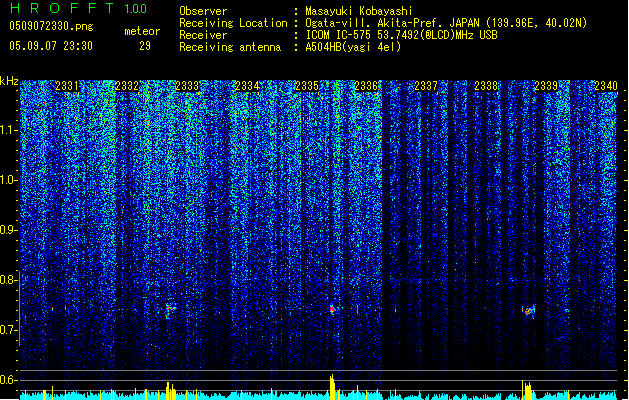Screen dimensions: 629x400
Task: Click the 2338 time marker
Action: click(x=486, y=86)
